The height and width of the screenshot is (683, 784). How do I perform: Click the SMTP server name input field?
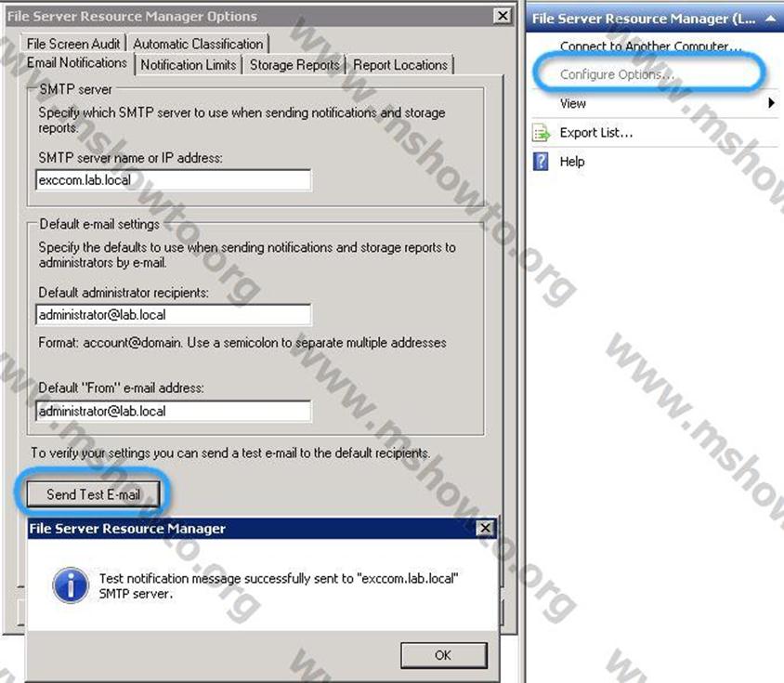point(174,180)
